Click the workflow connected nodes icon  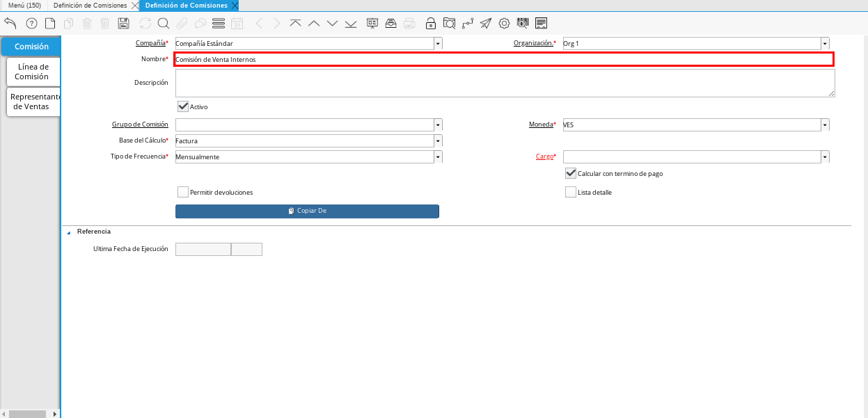coord(468,23)
